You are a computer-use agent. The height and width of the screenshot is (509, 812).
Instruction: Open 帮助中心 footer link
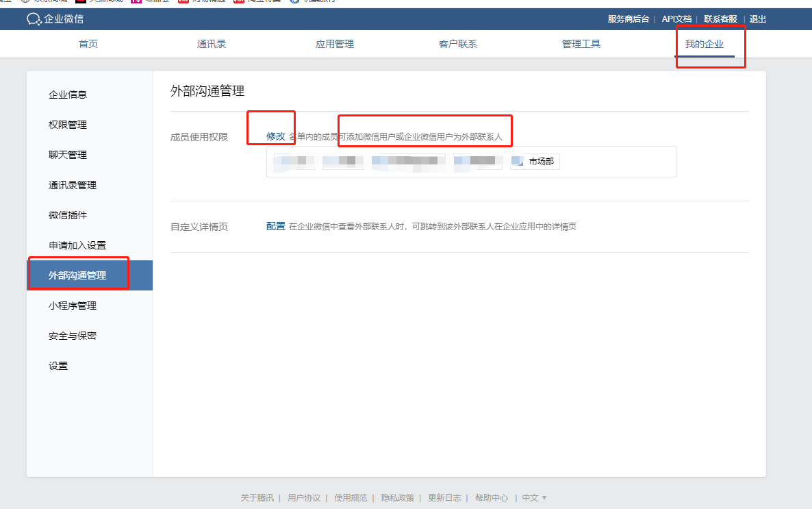point(492,497)
